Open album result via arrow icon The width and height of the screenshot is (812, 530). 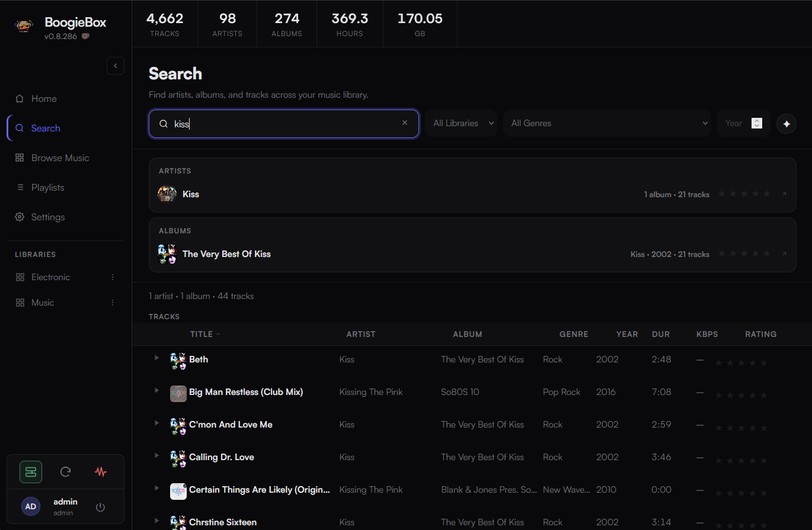pyautogui.click(x=784, y=254)
